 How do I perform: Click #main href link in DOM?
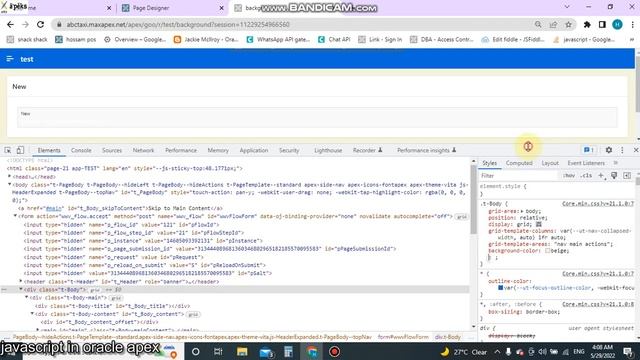tap(53, 208)
